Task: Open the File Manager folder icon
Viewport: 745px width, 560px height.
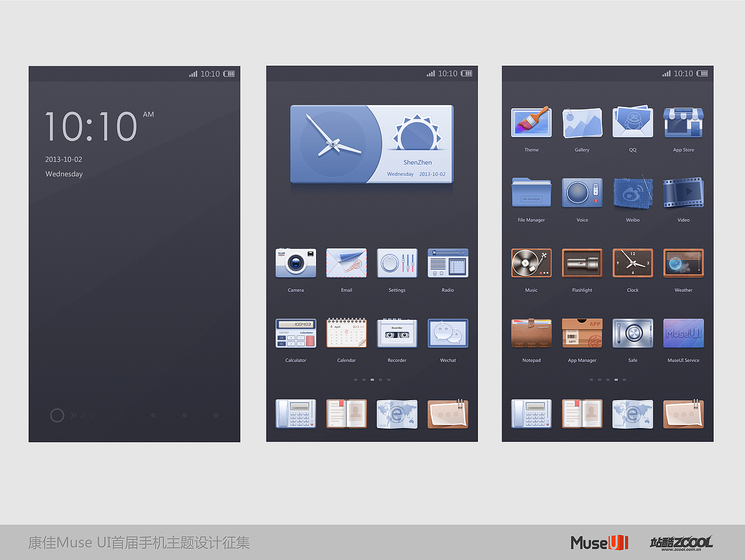Action: point(531,192)
